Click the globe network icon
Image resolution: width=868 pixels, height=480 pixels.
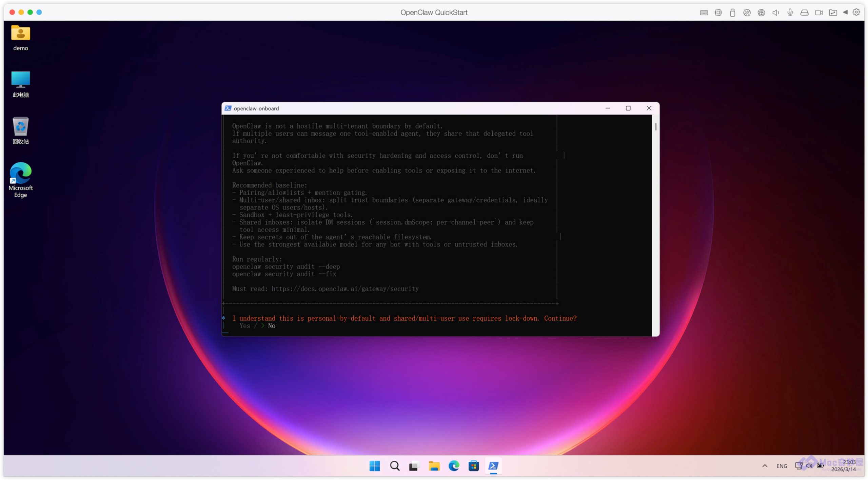761,13
